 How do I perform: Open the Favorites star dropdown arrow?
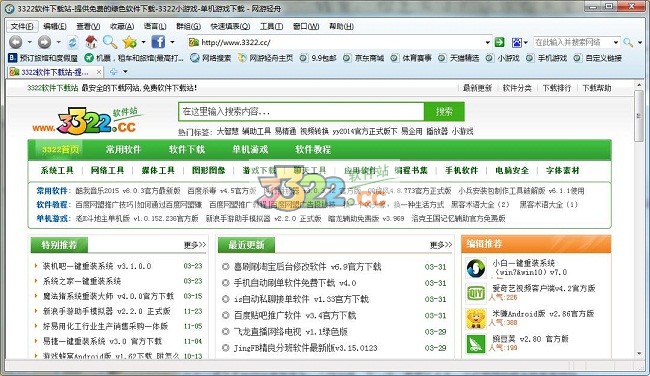(x=143, y=42)
